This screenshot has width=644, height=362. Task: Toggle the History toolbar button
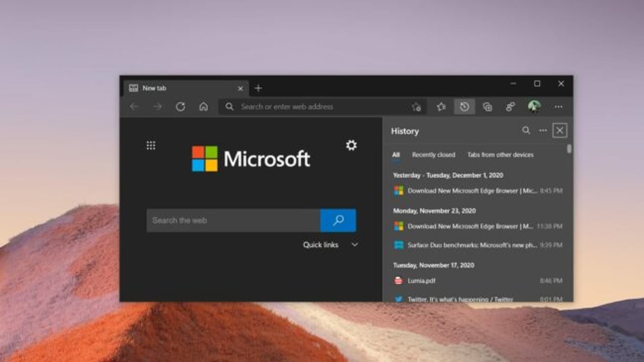coord(464,107)
